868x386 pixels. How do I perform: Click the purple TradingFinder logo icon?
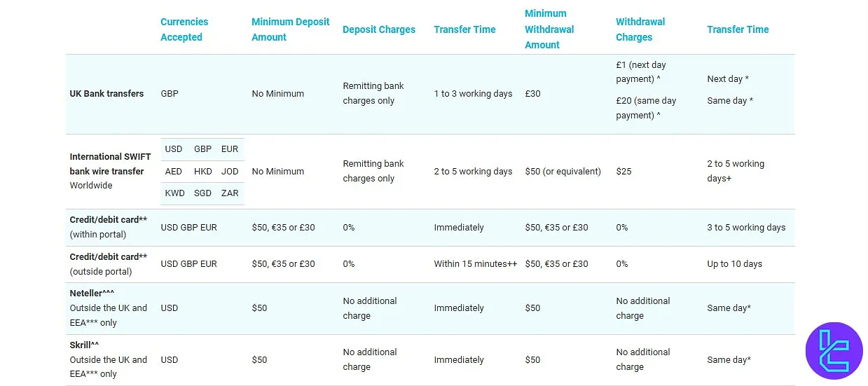[x=834, y=350]
